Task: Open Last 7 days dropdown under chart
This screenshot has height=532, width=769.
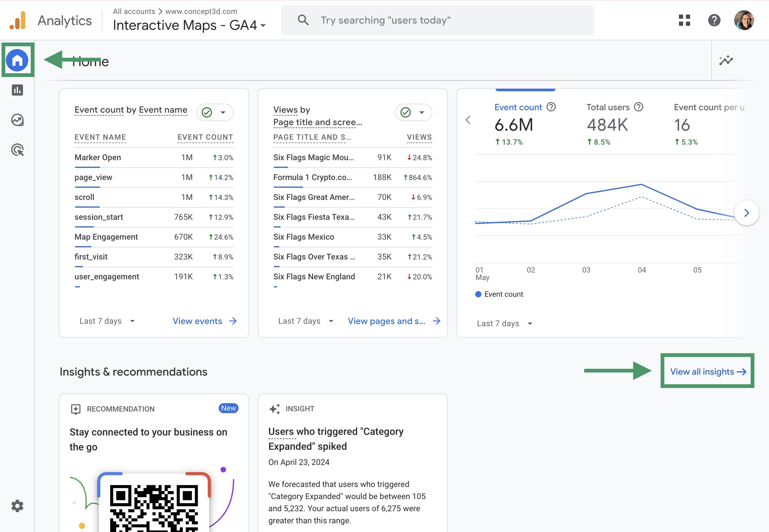Action: (504, 323)
